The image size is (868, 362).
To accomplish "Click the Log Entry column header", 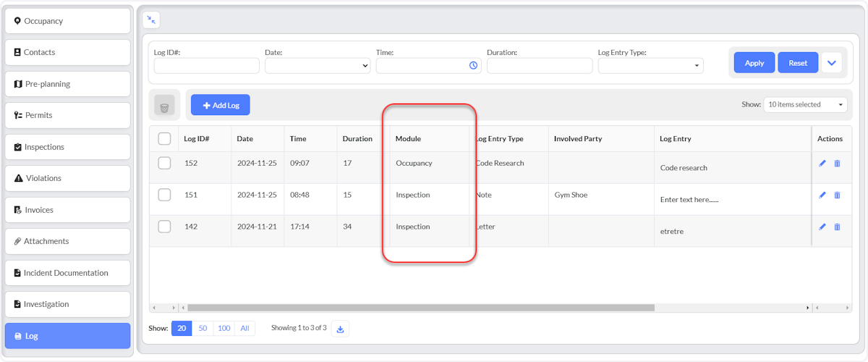I will (676, 139).
